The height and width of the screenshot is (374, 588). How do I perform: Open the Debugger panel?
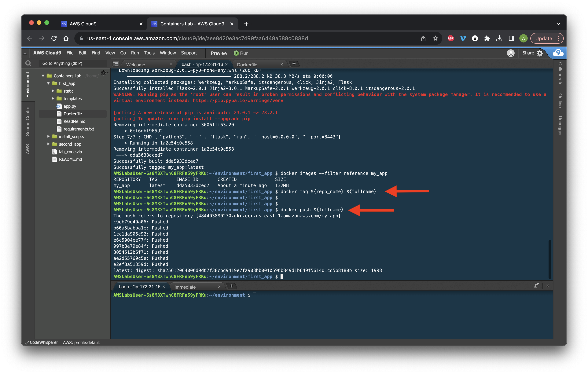[x=560, y=126]
